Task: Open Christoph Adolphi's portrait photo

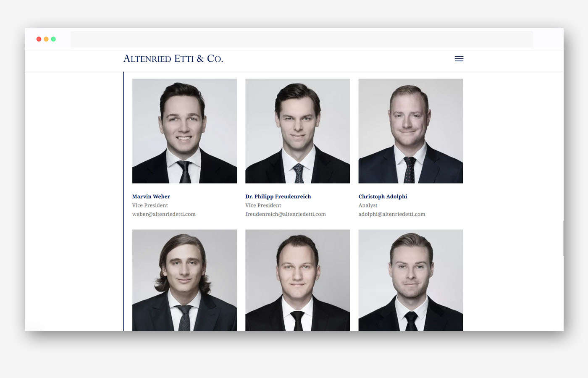Action: (411, 131)
